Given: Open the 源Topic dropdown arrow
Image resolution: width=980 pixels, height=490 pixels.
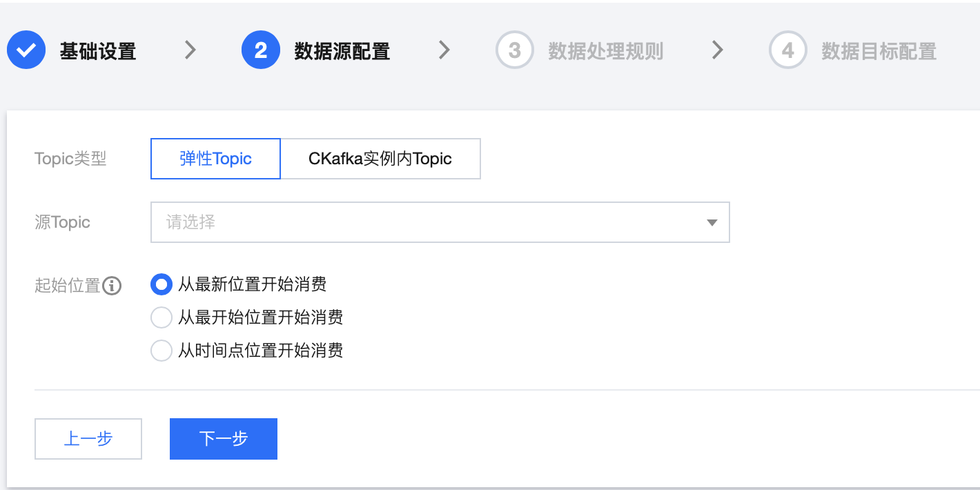Looking at the screenshot, I should click(713, 222).
